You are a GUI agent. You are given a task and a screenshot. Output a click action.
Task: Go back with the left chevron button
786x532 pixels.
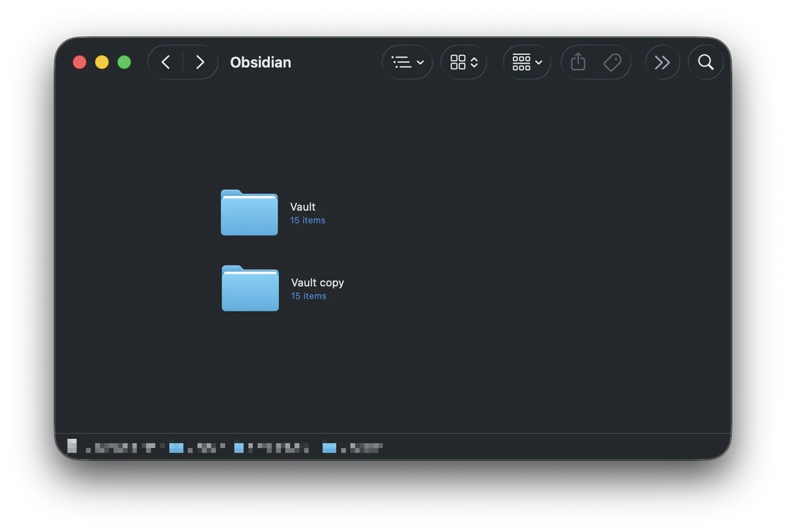[x=166, y=62]
